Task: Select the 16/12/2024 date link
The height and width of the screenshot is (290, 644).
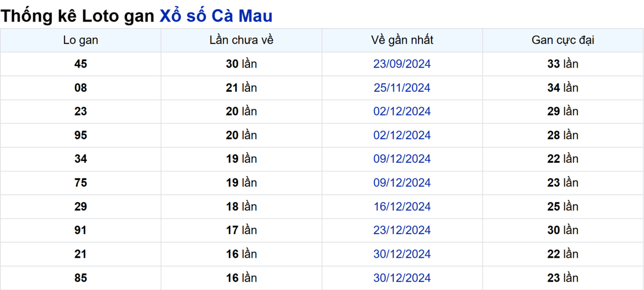Action: click(x=402, y=207)
